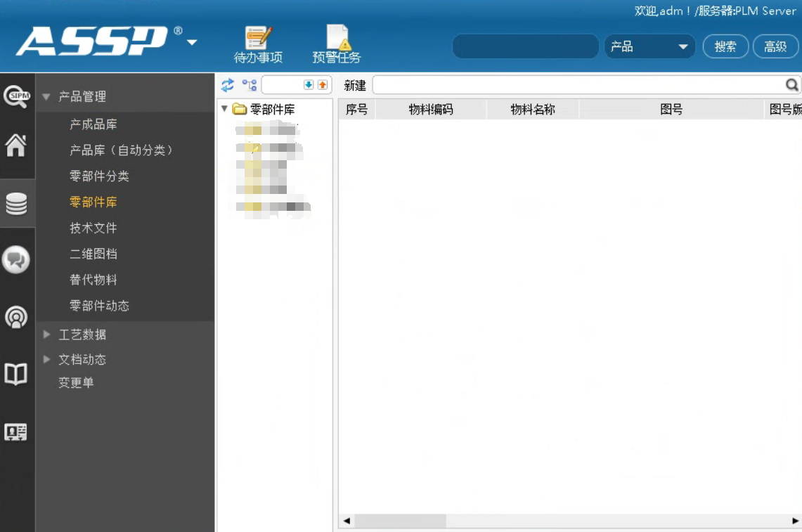Go to the Home sidebar icon
This screenshot has width=802, height=532.
pos(16,145)
